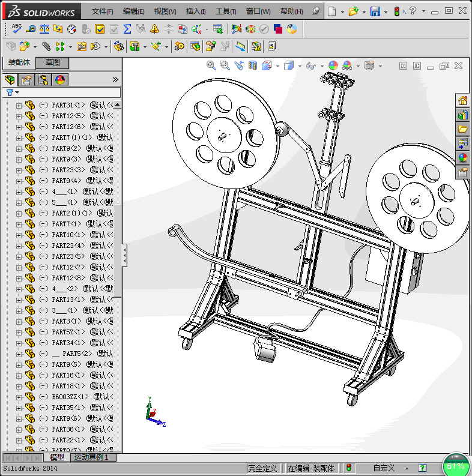Open the FeatureManager design tree tab icon

tap(10, 80)
